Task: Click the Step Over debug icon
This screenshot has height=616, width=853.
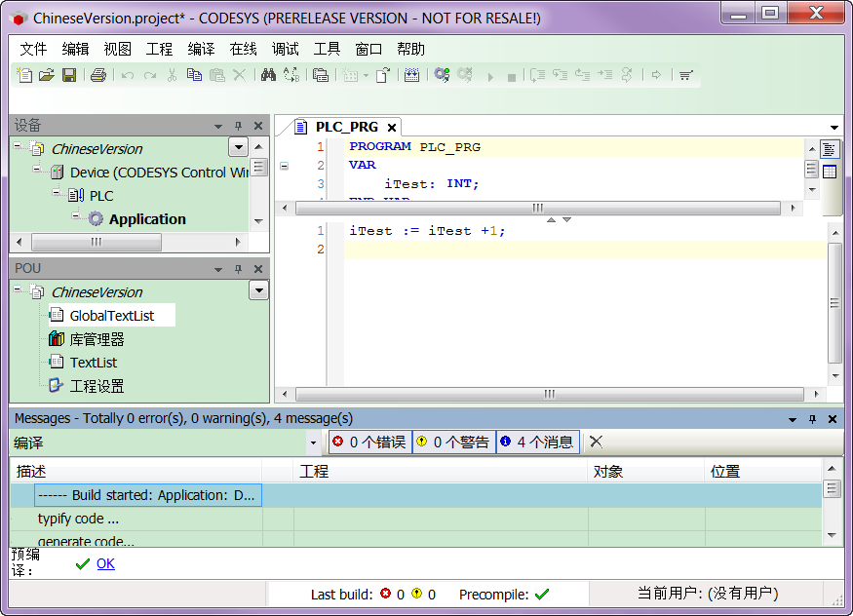Action: pyautogui.click(x=537, y=75)
